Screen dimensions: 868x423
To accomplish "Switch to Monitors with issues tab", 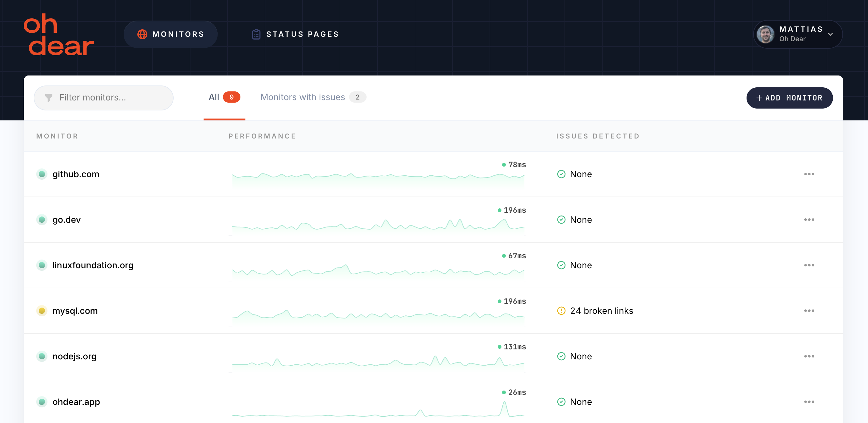I will [x=313, y=97].
